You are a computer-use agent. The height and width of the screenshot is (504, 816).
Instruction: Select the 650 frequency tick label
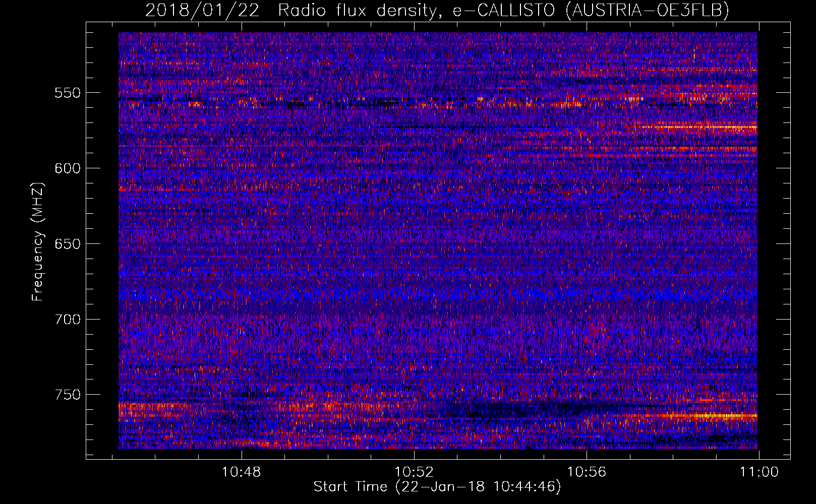click(x=68, y=244)
